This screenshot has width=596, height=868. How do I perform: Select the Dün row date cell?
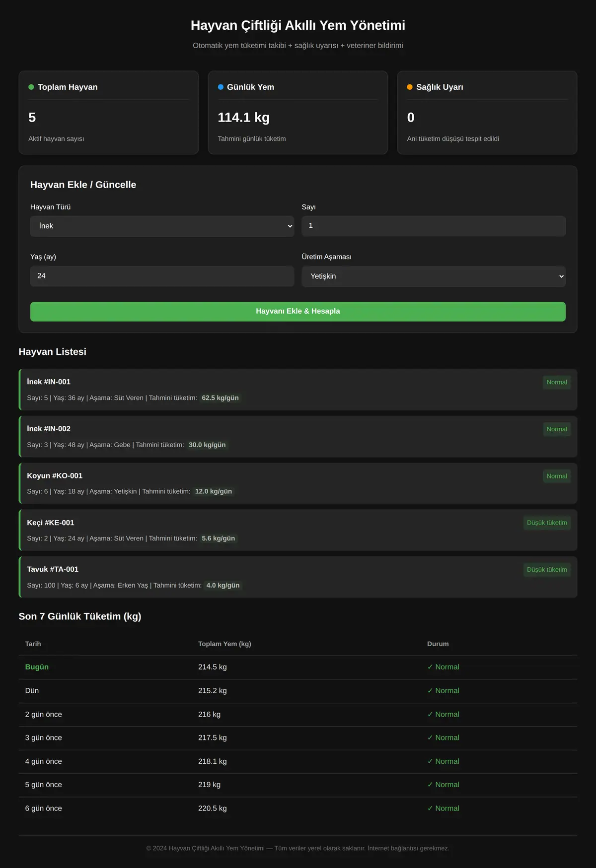(32, 691)
